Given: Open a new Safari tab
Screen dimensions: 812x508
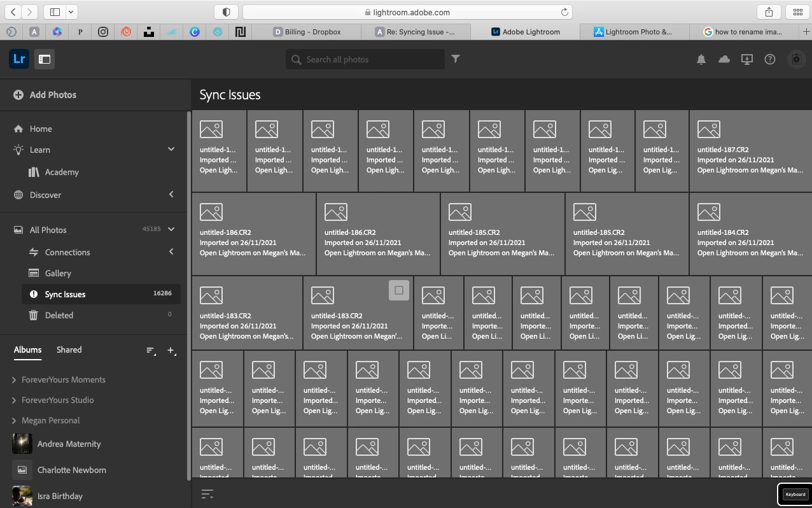Looking at the screenshot, I should (806, 31).
